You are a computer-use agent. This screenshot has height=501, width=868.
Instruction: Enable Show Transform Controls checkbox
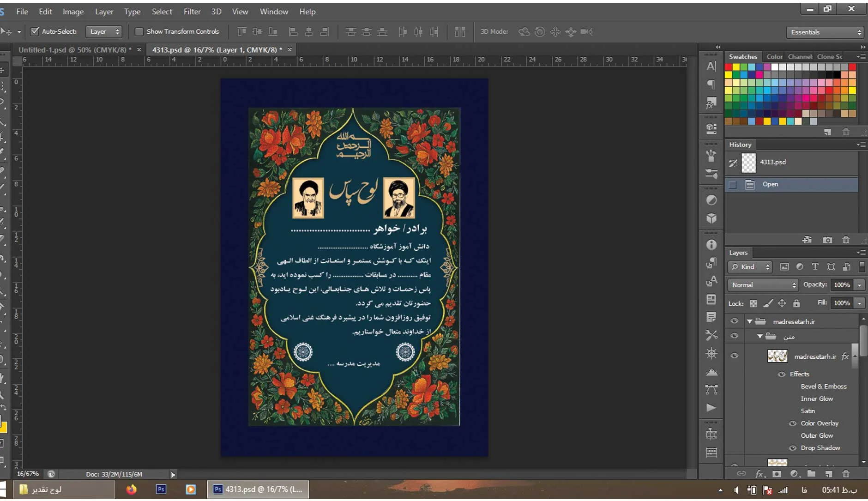(x=139, y=31)
